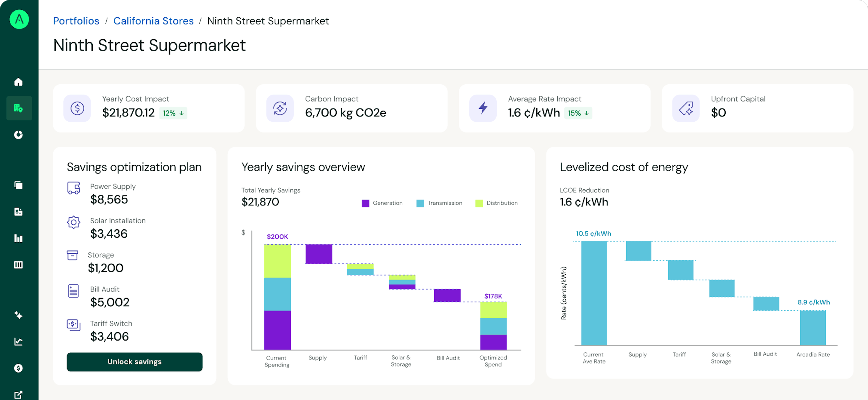Click the sparkle stars sidebar icon

19,315
